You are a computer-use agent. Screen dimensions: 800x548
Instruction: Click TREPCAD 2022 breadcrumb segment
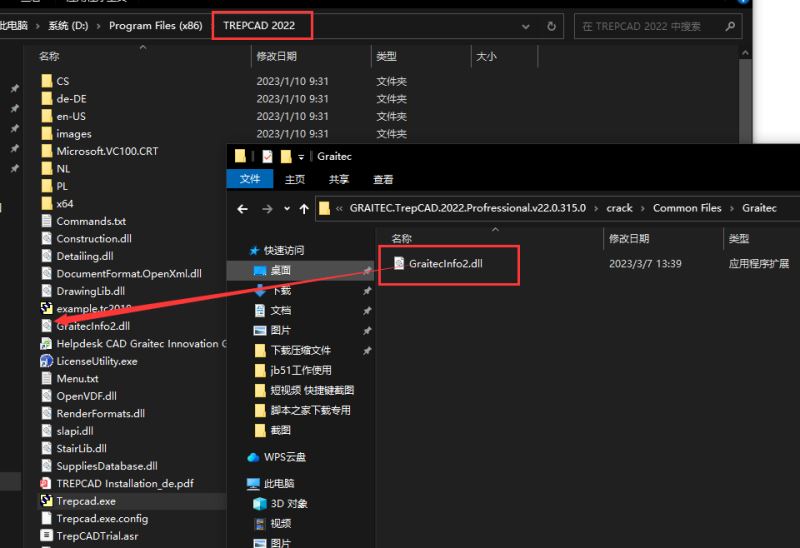(259, 26)
